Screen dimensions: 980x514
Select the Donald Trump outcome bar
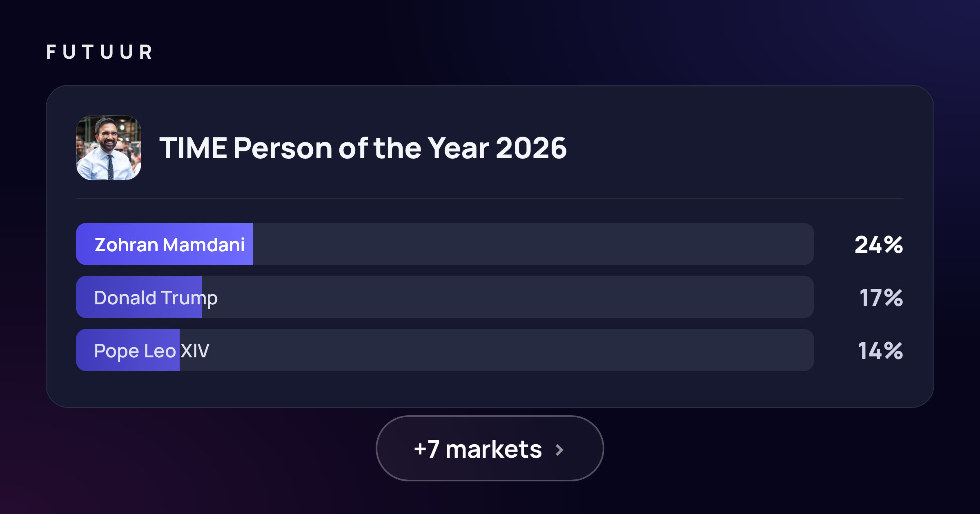[x=445, y=297]
